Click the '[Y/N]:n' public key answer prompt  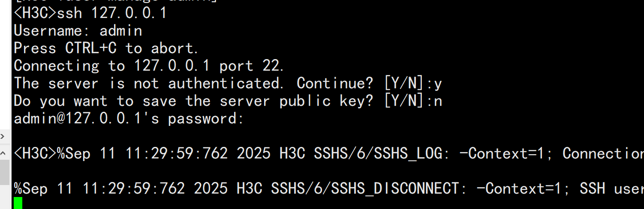point(412,101)
